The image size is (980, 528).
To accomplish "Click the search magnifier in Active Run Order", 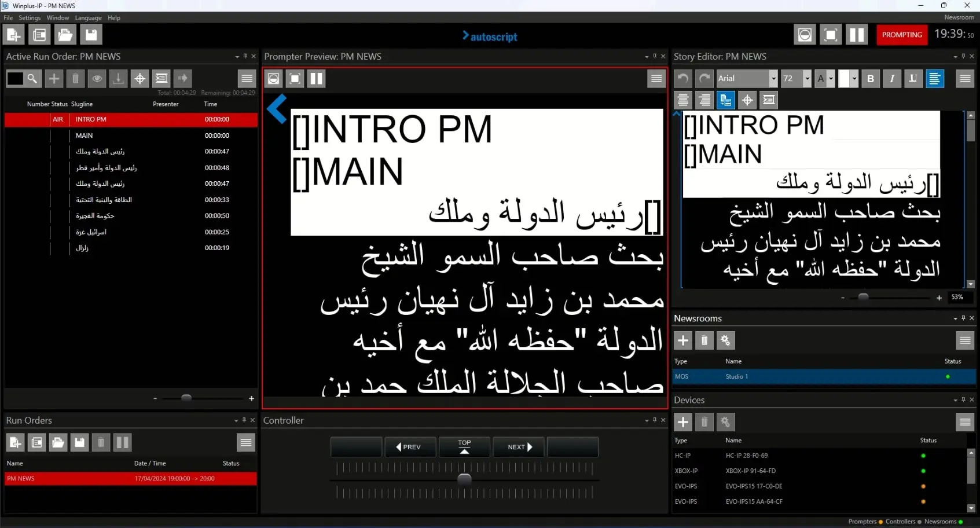I will [x=32, y=78].
